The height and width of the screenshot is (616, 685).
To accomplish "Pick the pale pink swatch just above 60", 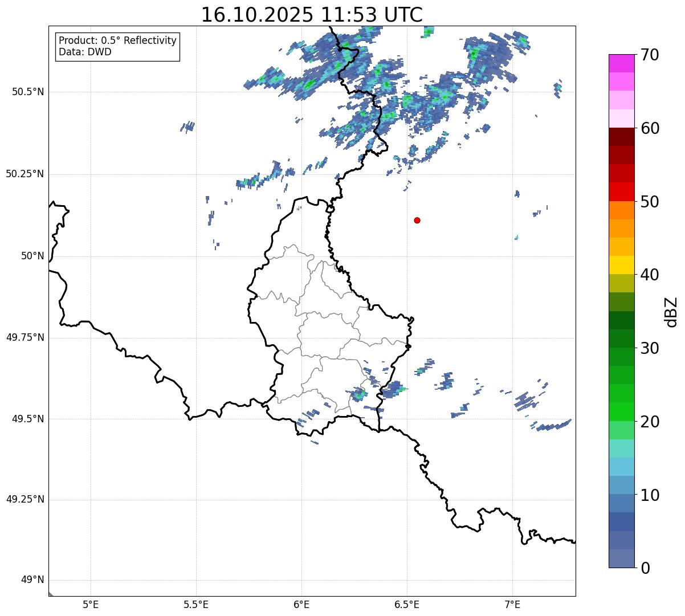I will [x=622, y=119].
